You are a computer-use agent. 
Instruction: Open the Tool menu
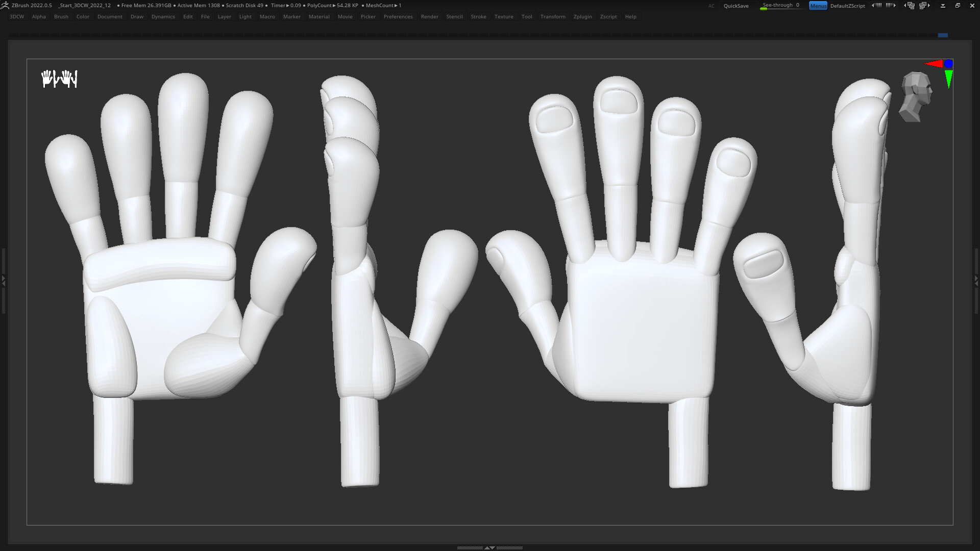(x=527, y=16)
